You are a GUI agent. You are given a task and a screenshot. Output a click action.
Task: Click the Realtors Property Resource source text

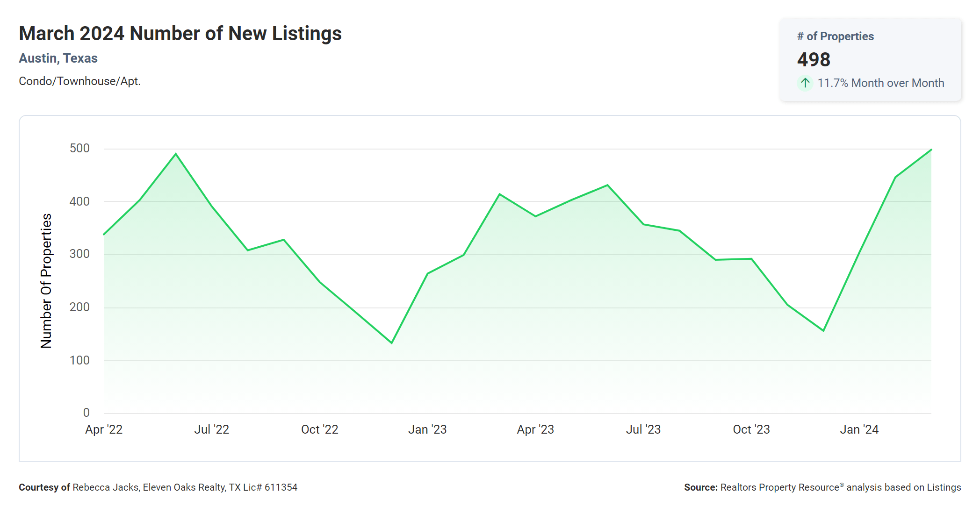click(x=822, y=487)
